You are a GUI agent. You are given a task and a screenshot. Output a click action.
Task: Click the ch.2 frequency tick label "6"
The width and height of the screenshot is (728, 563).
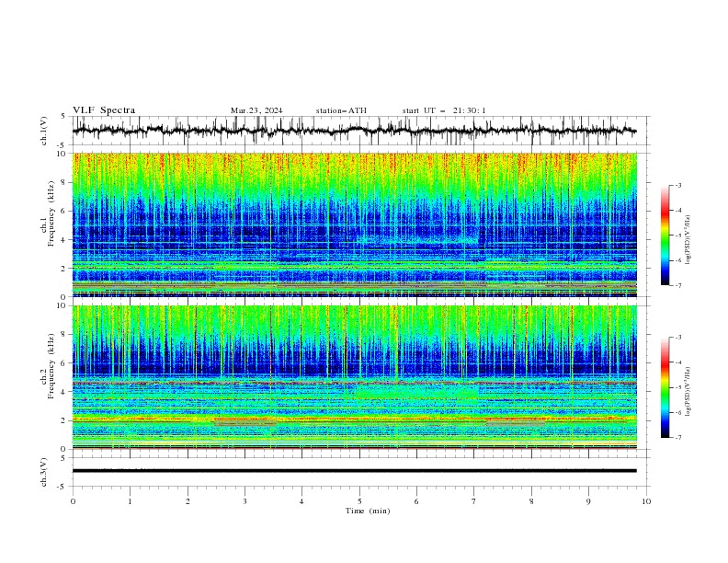[65, 363]
